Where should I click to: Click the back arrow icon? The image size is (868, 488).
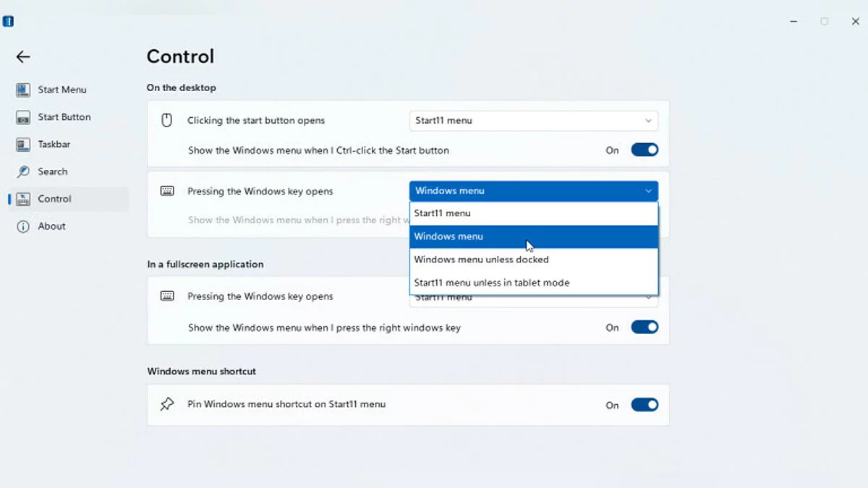pyautogui.click(x=23, y=56)
